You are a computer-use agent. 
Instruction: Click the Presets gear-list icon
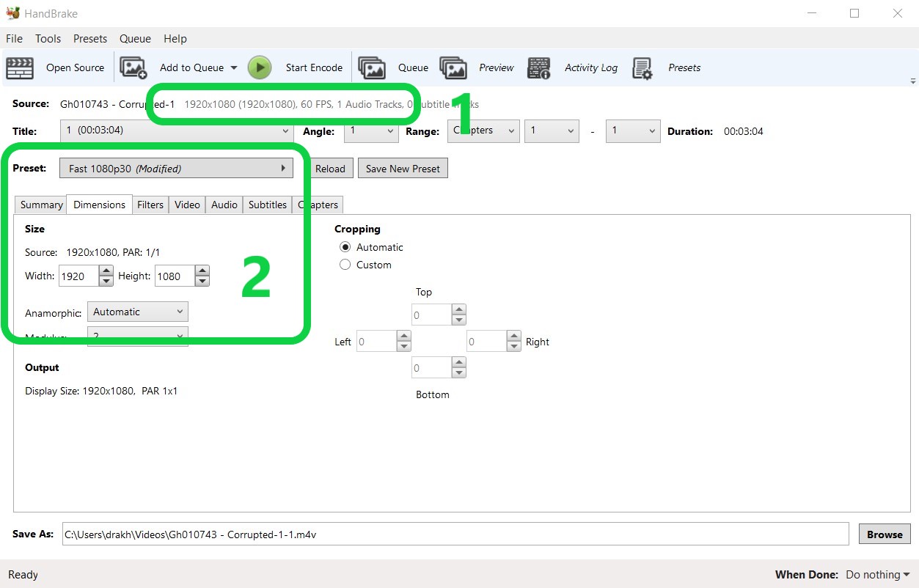[642, 67]
